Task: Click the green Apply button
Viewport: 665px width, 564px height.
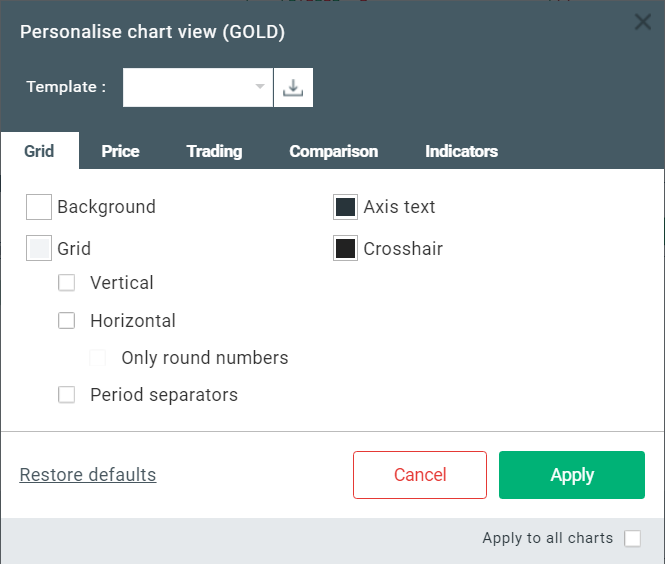Action: [571, 475]
